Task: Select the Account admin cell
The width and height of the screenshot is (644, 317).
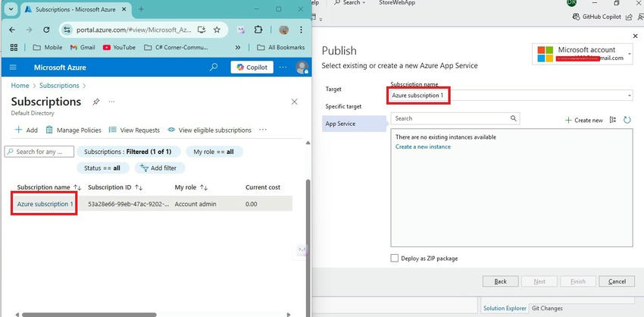Action: pos(195,204)
